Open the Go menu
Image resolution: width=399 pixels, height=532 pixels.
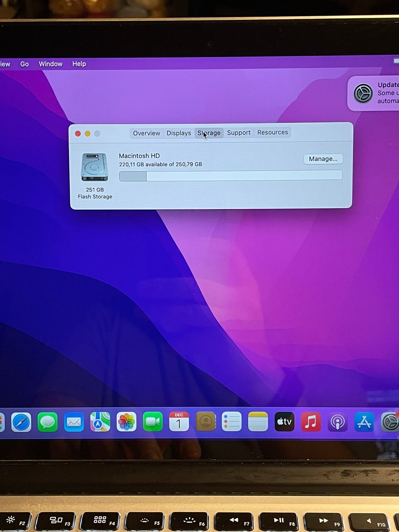pos(25,64)
